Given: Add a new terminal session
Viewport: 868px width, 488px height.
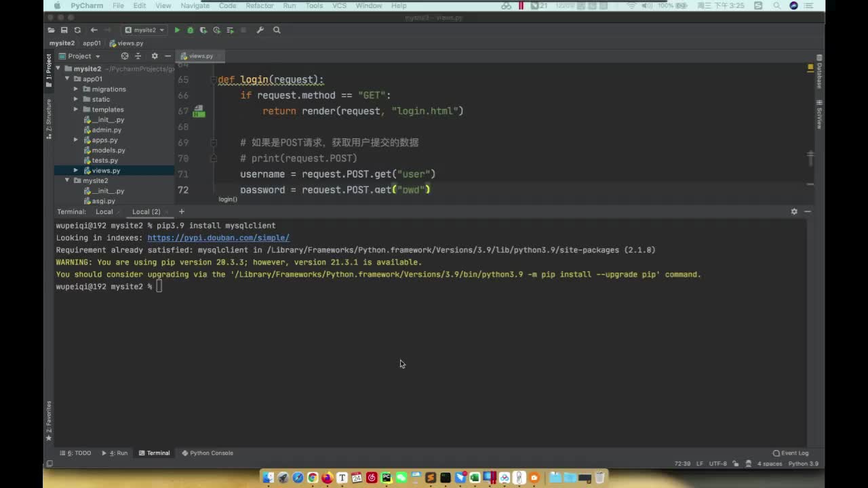Looking at the screenshot, I should tap(182, 211).
